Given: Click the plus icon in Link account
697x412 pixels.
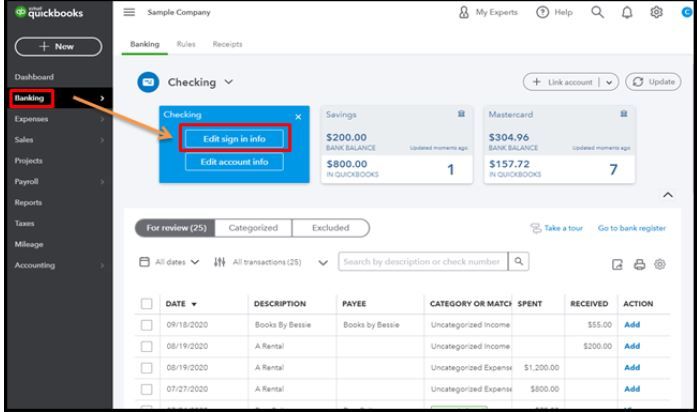Looking at the screenshot, I should click(x=537, y=82).
